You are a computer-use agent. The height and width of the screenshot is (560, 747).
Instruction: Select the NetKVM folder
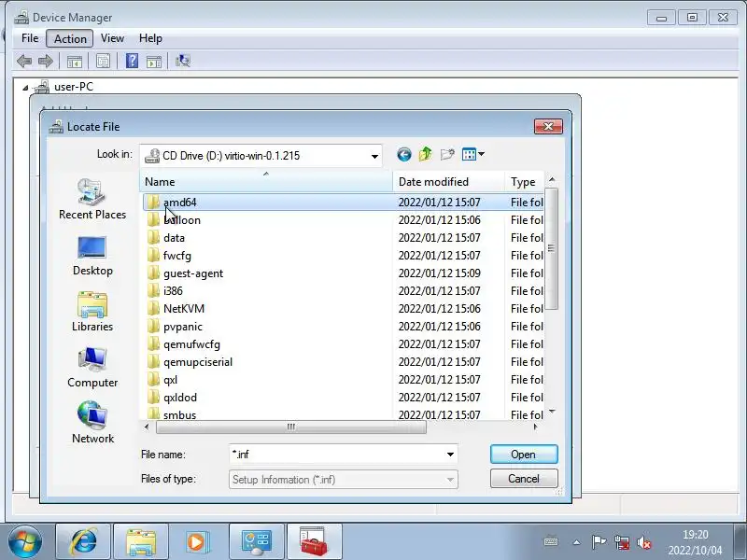342,309
